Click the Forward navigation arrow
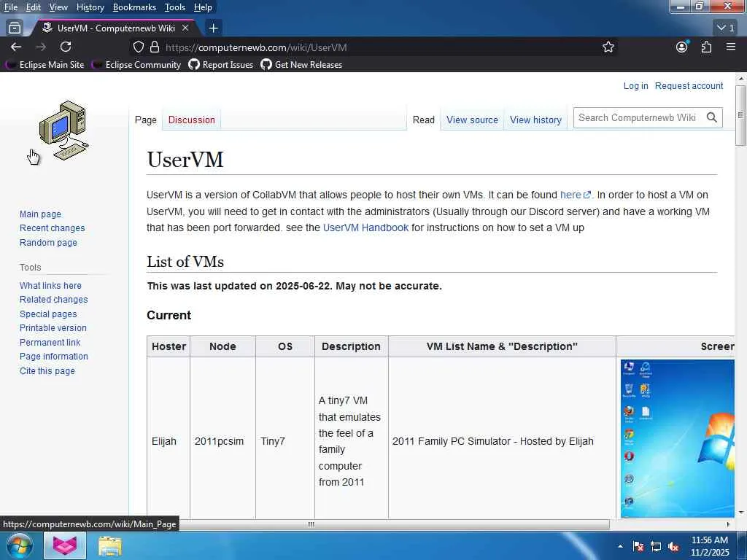The height and width of the screenshot is (560, 747). [x=41, y=47]
